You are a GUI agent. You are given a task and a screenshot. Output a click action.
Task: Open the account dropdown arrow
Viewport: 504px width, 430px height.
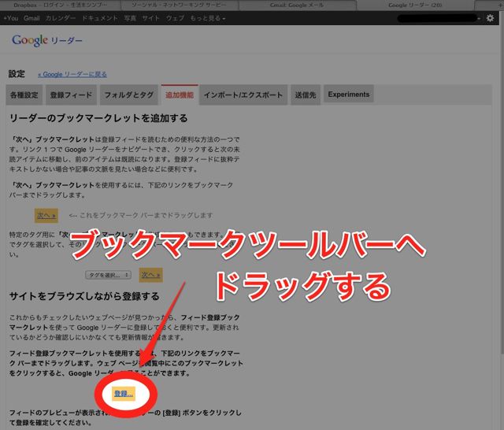coord(479,19)
